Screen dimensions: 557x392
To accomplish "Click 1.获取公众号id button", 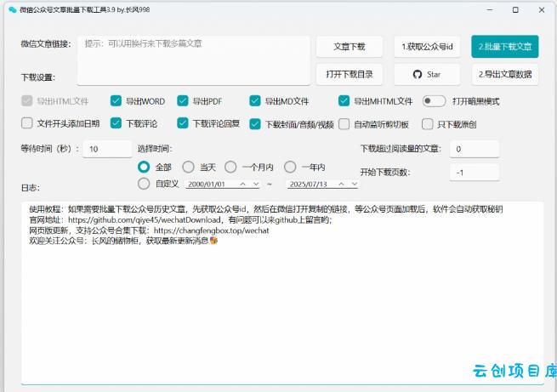I will 428,47.
